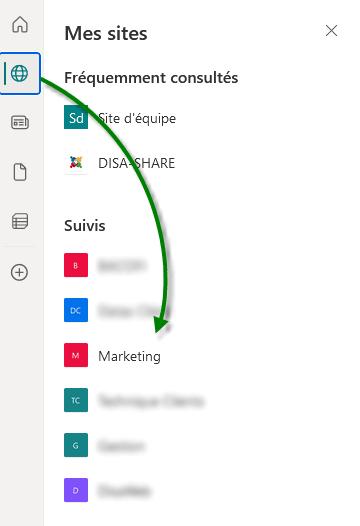Open the My files document icon
The height and width of the screenshot is (526, 360).
coord(20,172)
